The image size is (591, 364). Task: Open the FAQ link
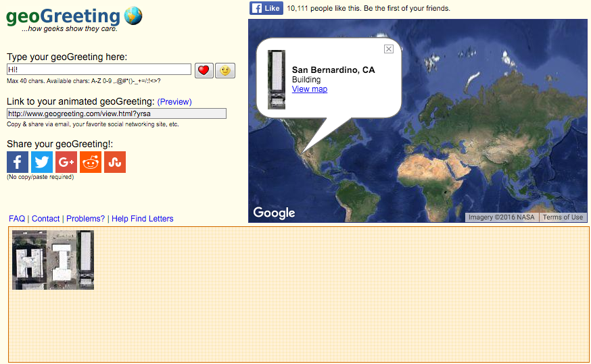17,219
